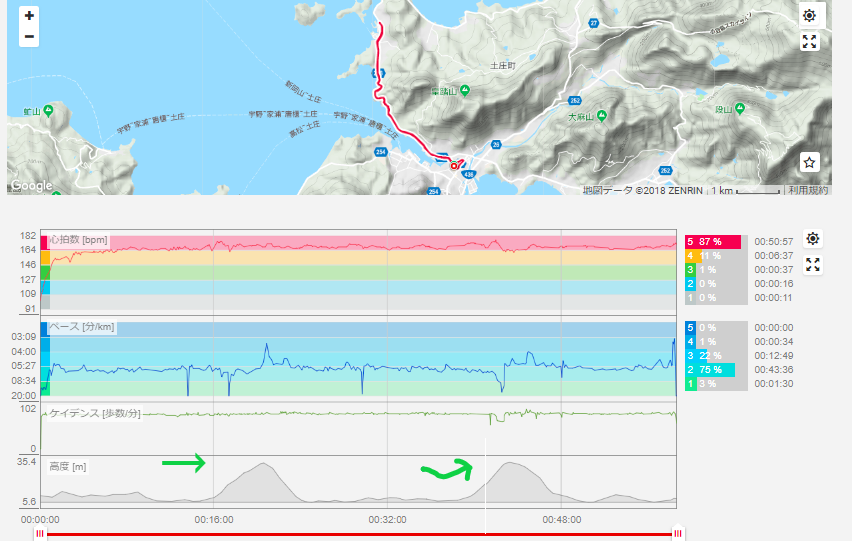Screen dimensions: 852x541
Task: Click the star favorite icon on map
Action: coord(809,162)
